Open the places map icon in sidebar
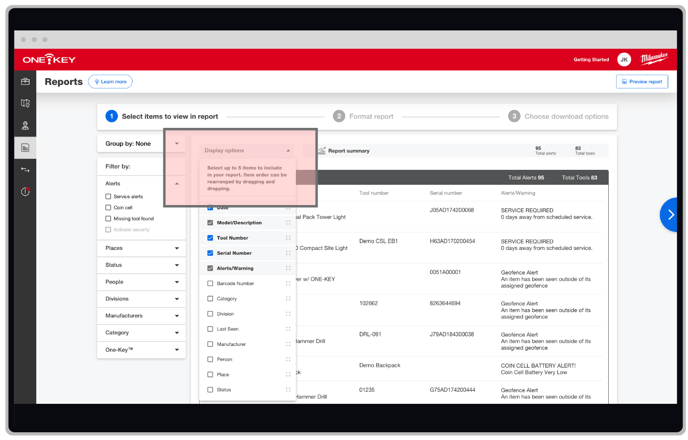The image size is (688, 440). point(25,104)
